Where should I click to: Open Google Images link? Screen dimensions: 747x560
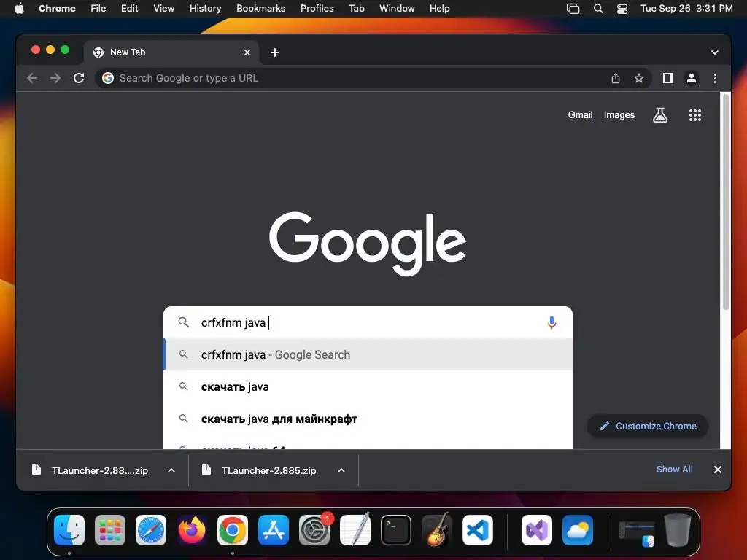[619, 114]
